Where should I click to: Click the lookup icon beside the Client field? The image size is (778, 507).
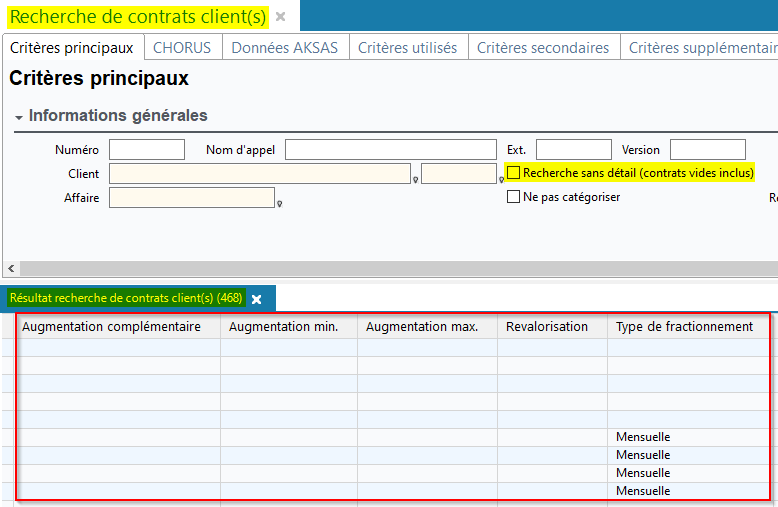point(415,179)
